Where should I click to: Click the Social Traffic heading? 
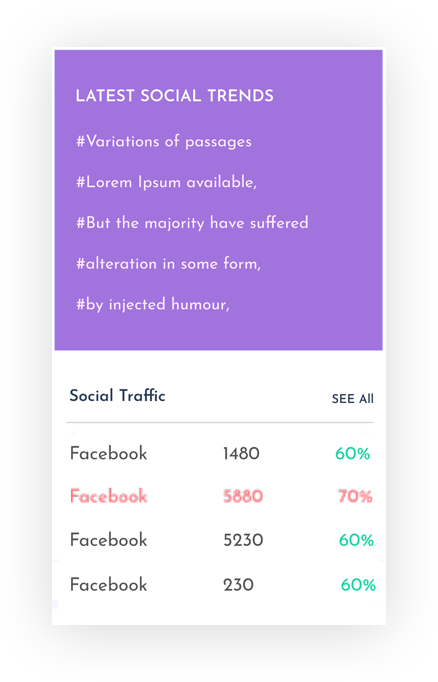tap(117, 396)
